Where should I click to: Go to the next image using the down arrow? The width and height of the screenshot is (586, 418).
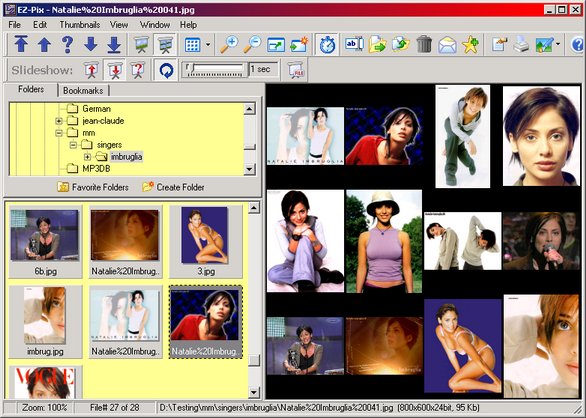coord(90,44)
